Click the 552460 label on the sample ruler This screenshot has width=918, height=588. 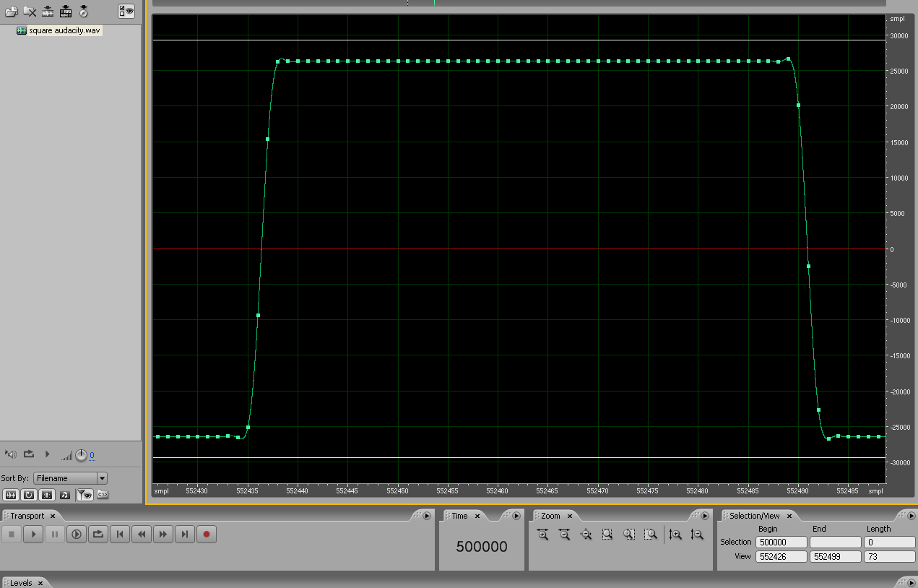pyautogui.click(x=497, y=491)
